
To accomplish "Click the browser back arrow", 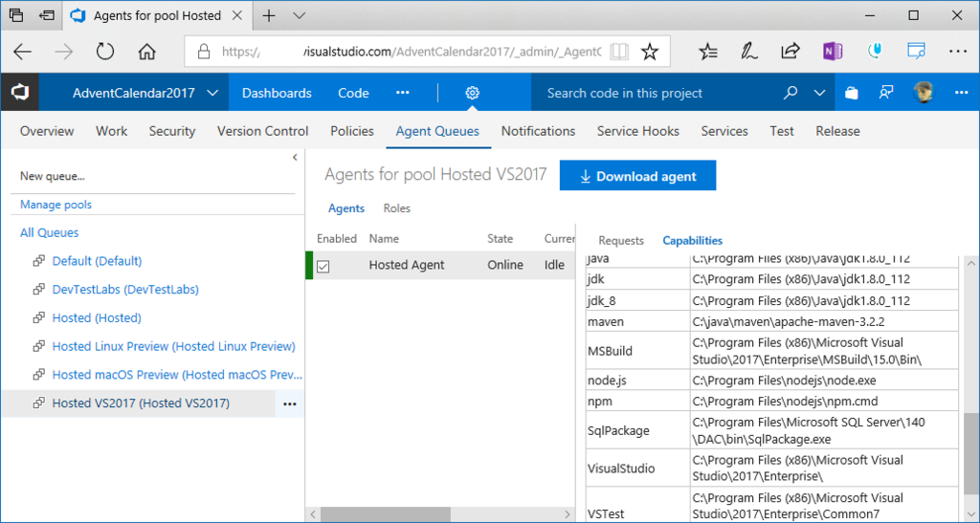I will [23, 52].
